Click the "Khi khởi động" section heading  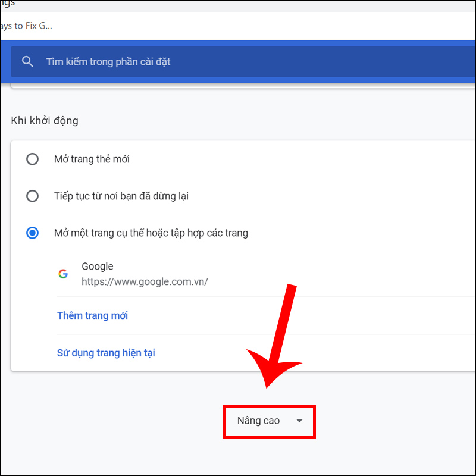click(x=45, y=121)
